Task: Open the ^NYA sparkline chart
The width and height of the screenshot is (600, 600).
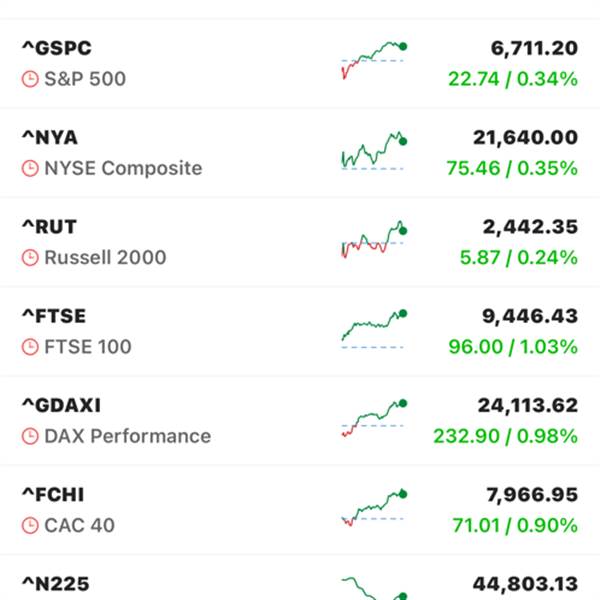Action: pyautogui.click(x=373, y=150)
